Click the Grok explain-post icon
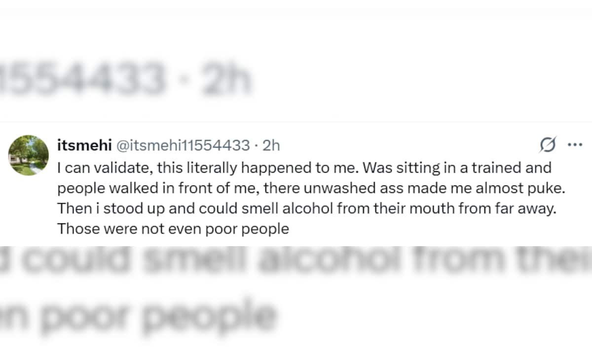 548,145
